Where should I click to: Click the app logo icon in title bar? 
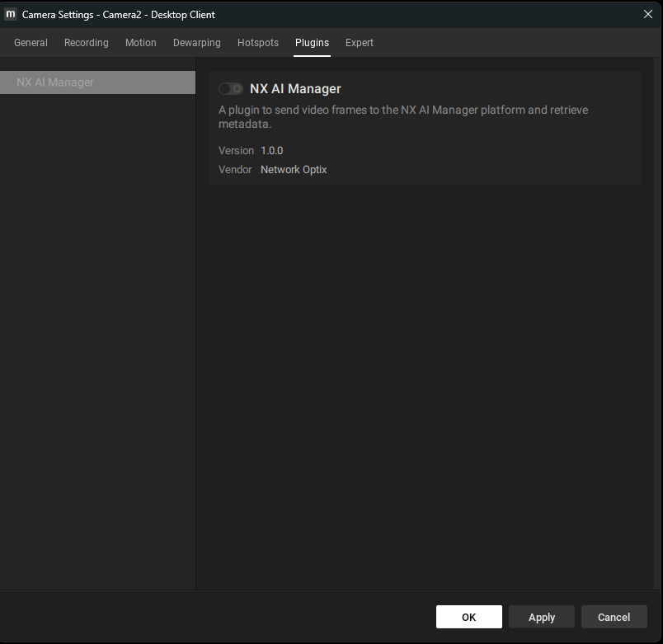10,14
